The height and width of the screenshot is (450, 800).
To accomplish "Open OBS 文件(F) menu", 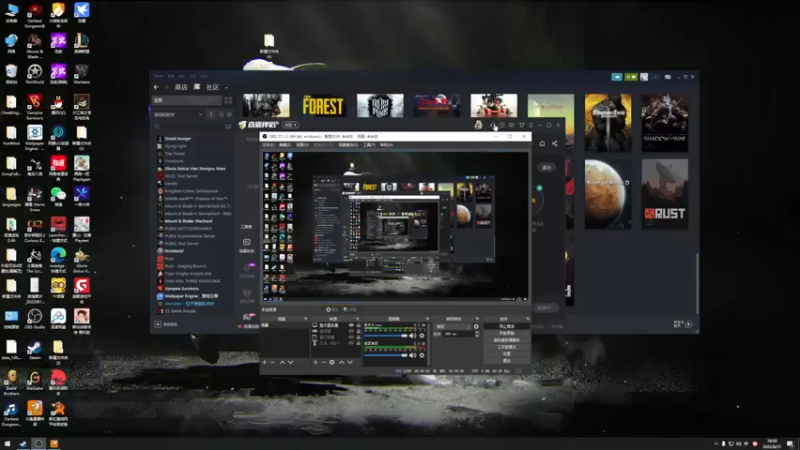I will [x=268, y=145].
